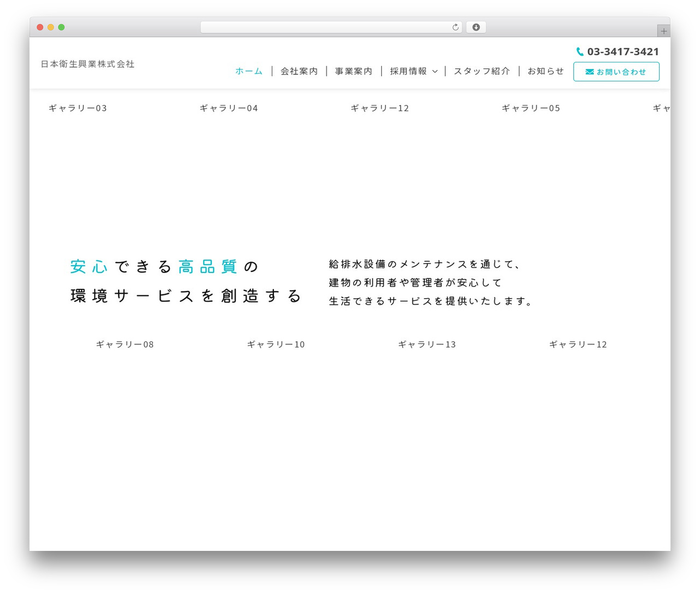Viewport: 700px width, 593px height.
Task: Click the browser address bar field
Action: pos(331,27)
